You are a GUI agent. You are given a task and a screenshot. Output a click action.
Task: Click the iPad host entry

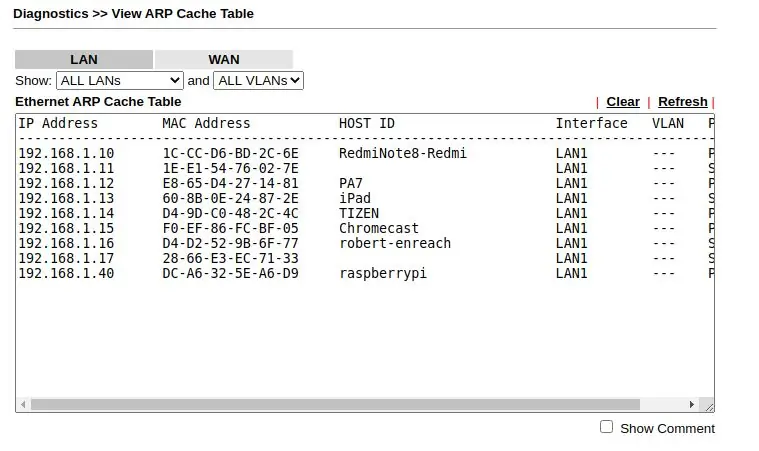point(355,198)
